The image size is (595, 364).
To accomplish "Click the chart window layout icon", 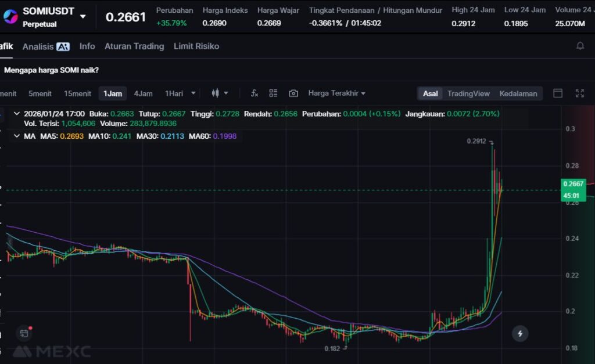I will 558,93.
